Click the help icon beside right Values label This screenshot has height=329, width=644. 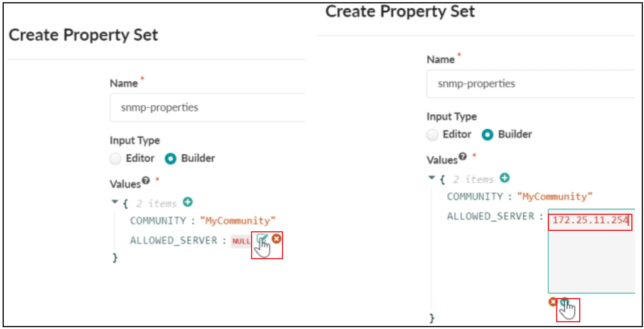point(463,156)
